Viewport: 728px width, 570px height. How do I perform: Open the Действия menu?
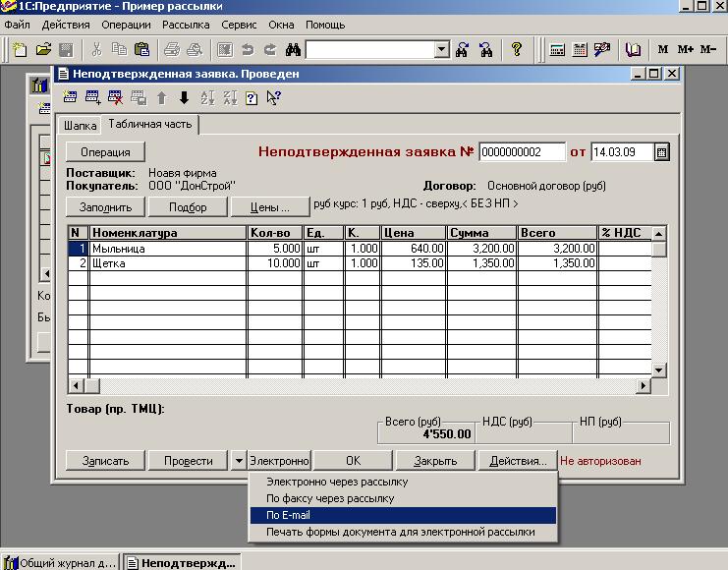(x=66, y=25)
